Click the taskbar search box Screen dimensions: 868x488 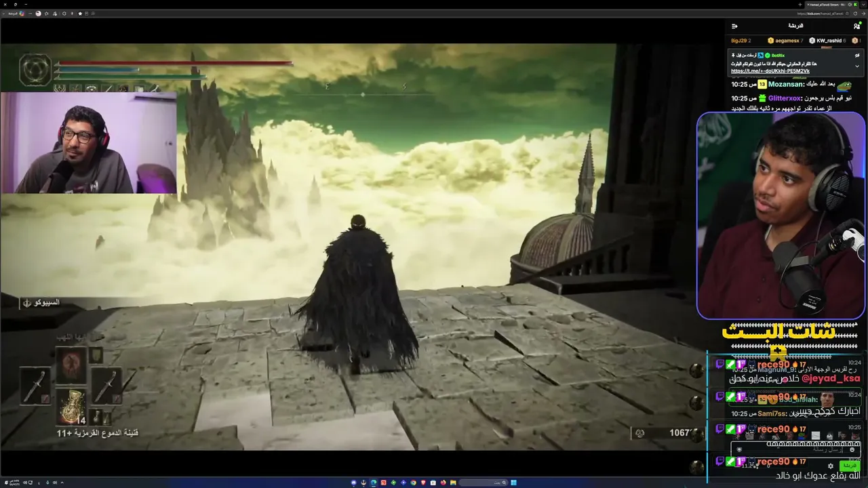point(484,483)
